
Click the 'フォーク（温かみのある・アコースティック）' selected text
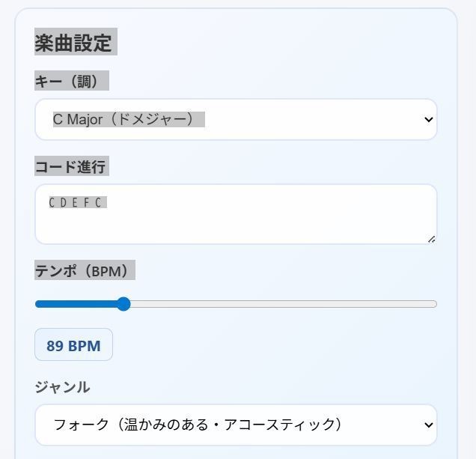pyautogui.click(x=198, y=425)
